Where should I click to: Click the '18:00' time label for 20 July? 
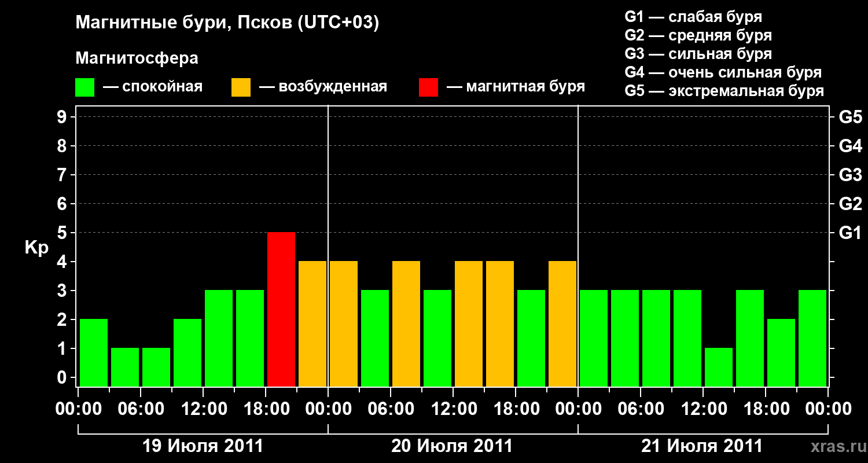click(516, 409)
